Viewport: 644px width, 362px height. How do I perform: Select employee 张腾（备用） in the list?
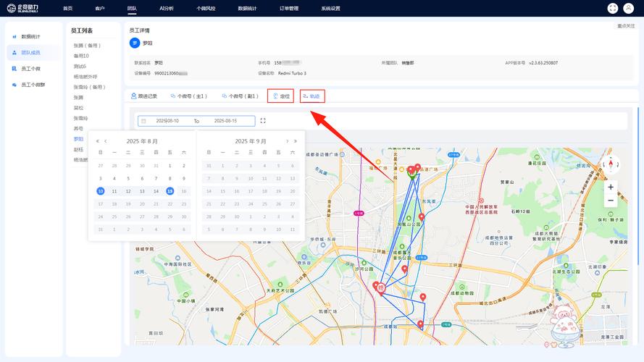(87, 46)
